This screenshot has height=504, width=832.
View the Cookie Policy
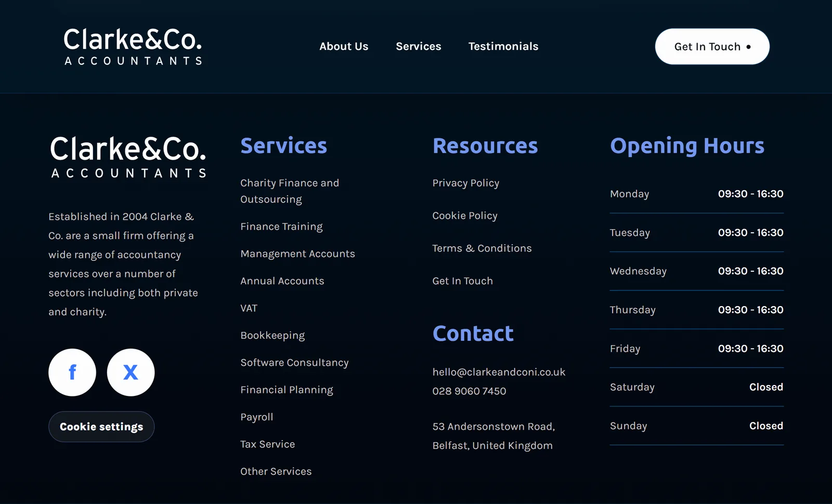pyautogui.click(x=465, y=216)
